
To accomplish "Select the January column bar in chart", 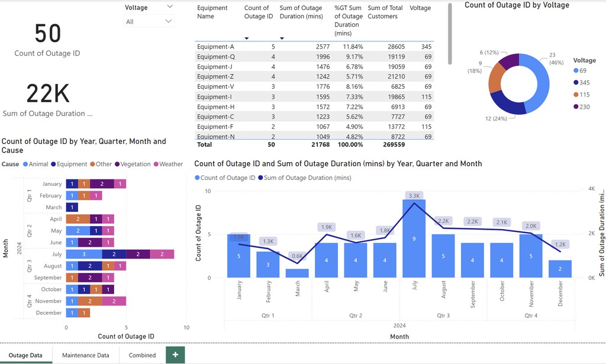I will click(238, 256).
